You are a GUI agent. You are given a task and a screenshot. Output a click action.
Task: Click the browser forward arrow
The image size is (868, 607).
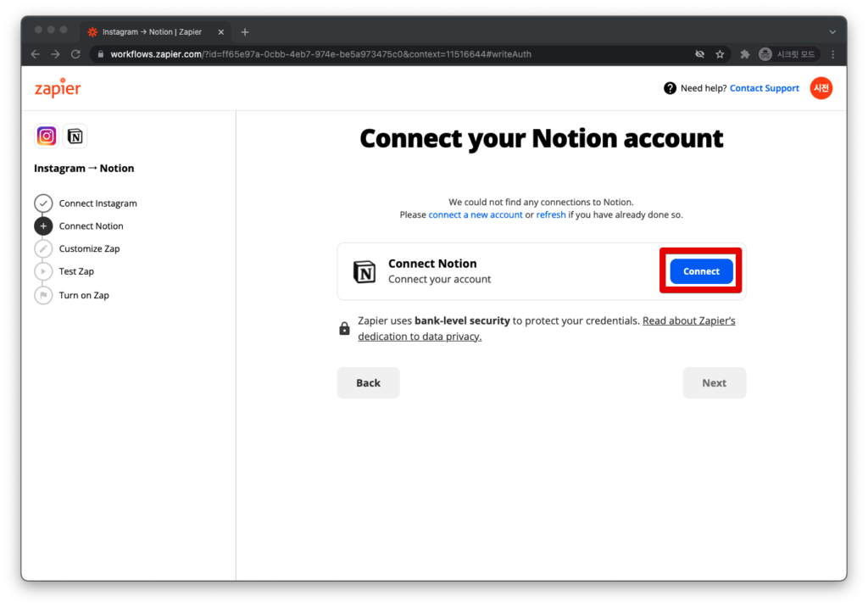pos(55,54)
